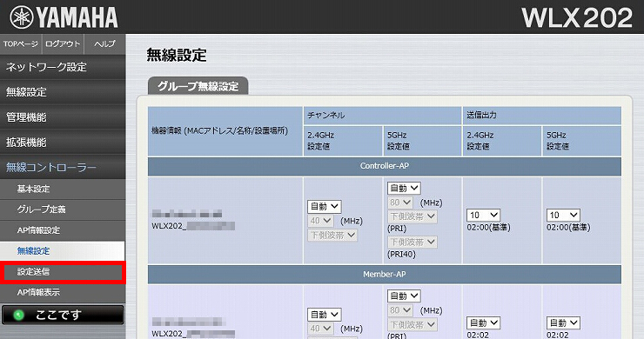Open Controller-AP 2.4GHz transmit power 10 dropdown
Screen dimensions: 644x339
[483, 215]
